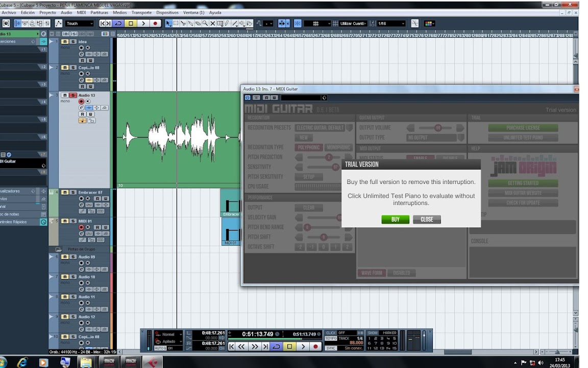
Task: Open the color palette selector
Action: point(429,24)
